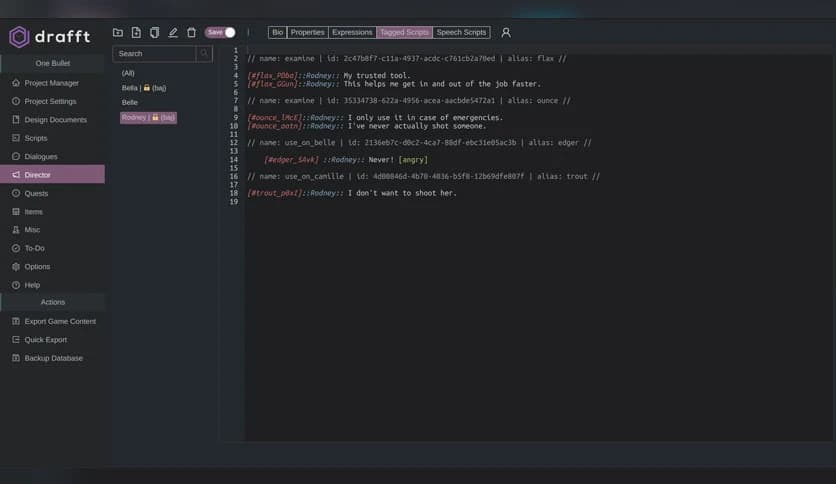Select the Tagged Scripts tab
Viewport: 836px width, 484px height.
405,33
